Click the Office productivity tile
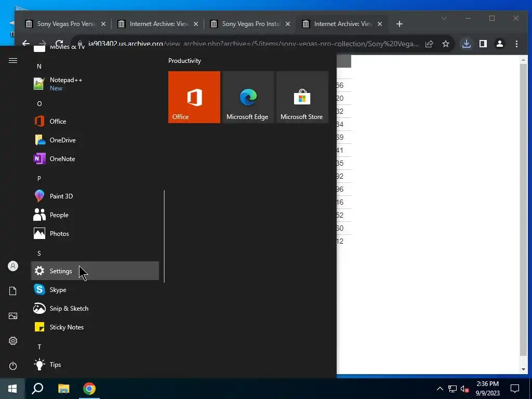The width and height of the screenshot is (532, 399). pos(194,97)
